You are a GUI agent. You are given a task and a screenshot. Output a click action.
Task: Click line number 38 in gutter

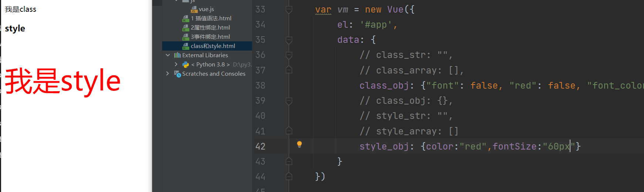pyautogui.click(x=260, y=85)
